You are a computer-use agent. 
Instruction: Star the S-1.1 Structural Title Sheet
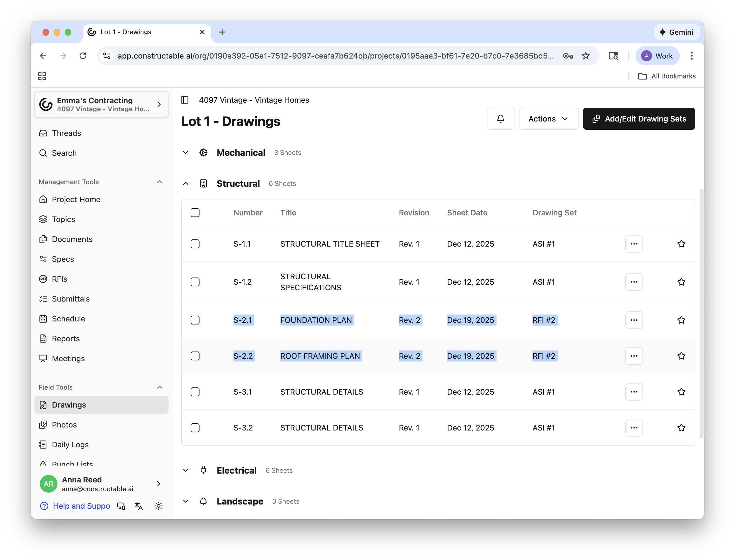(681, 244)
